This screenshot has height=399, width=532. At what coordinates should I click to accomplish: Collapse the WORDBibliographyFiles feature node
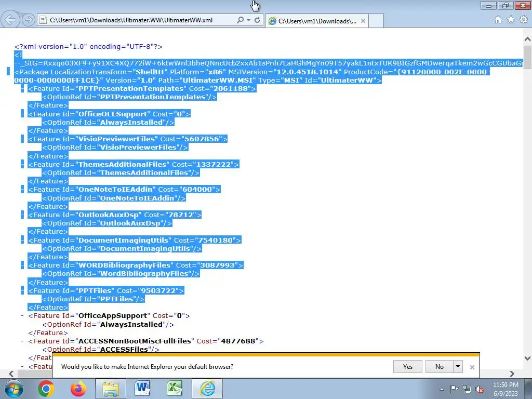tap(22, 265)
